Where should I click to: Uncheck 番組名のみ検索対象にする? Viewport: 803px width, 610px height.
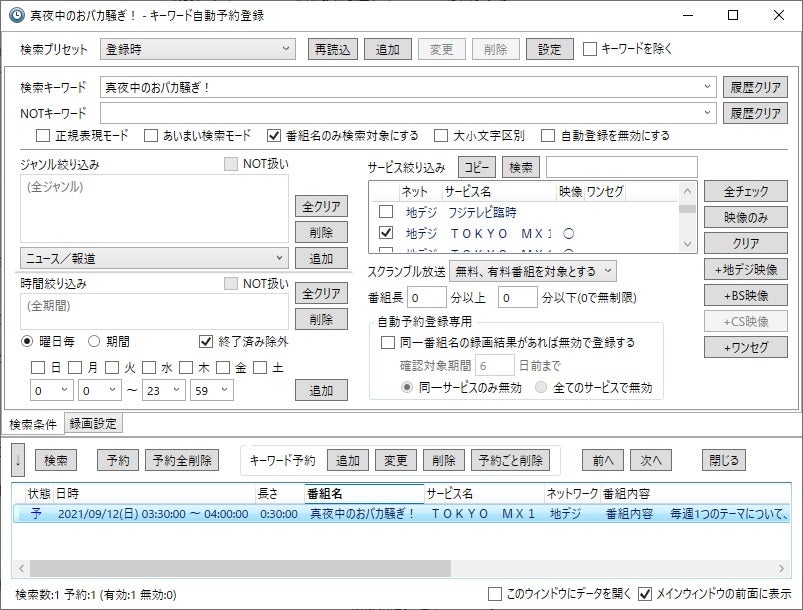[275, 136]
